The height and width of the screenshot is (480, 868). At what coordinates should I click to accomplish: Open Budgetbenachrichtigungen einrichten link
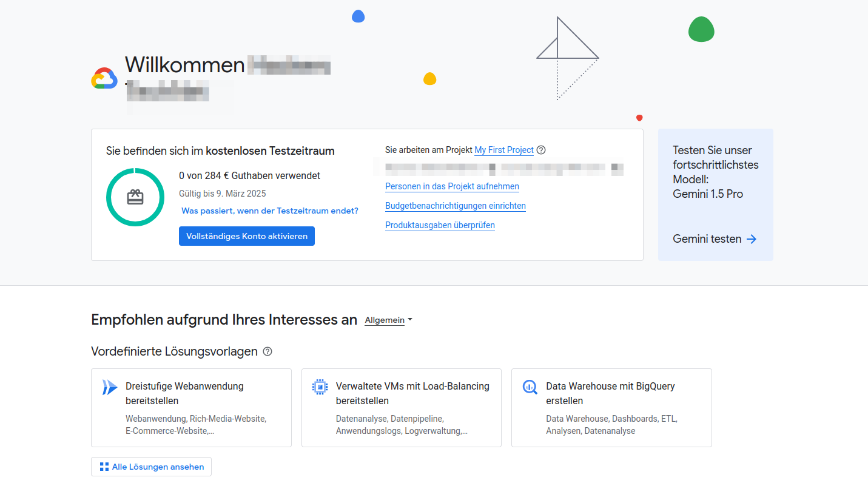[x=455, y=206]
